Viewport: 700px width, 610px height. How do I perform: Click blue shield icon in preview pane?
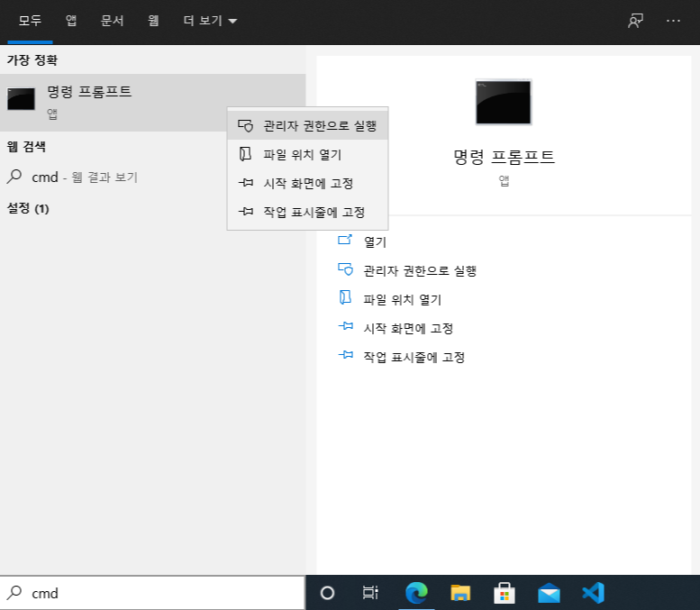(x=345, y=269)
